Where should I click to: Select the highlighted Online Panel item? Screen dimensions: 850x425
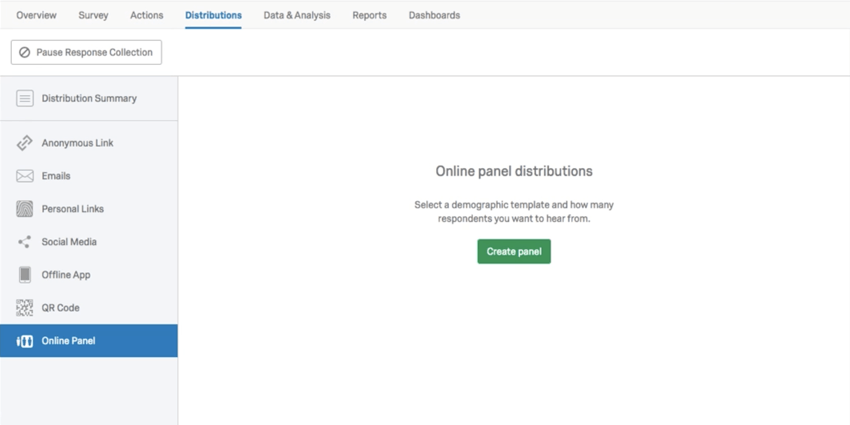click(89, 341)
